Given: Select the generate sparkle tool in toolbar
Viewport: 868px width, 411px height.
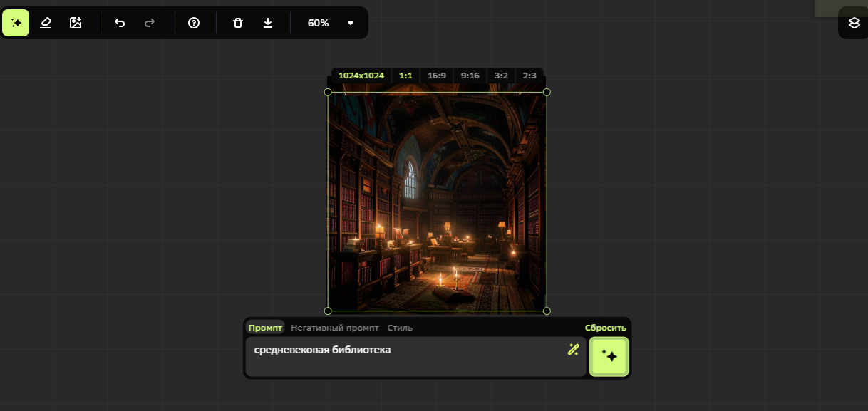Looking at the screenshot, I should tap(16, 23).
